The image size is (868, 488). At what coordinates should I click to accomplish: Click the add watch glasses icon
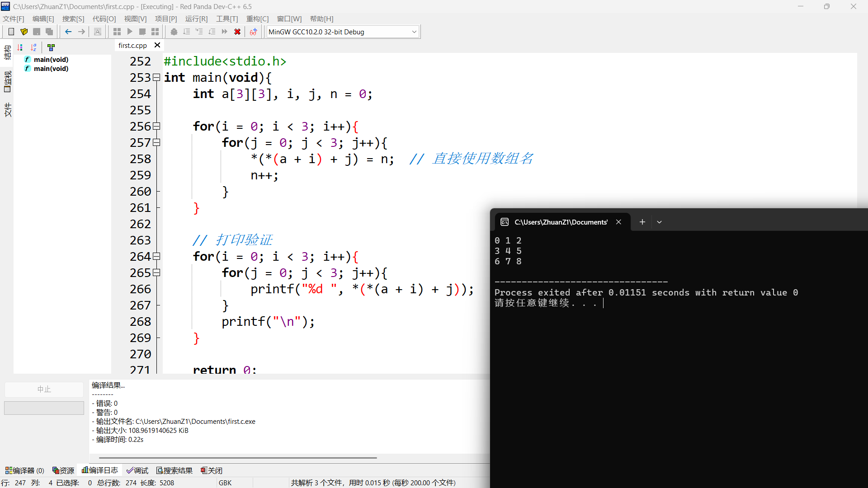[253, 32]
